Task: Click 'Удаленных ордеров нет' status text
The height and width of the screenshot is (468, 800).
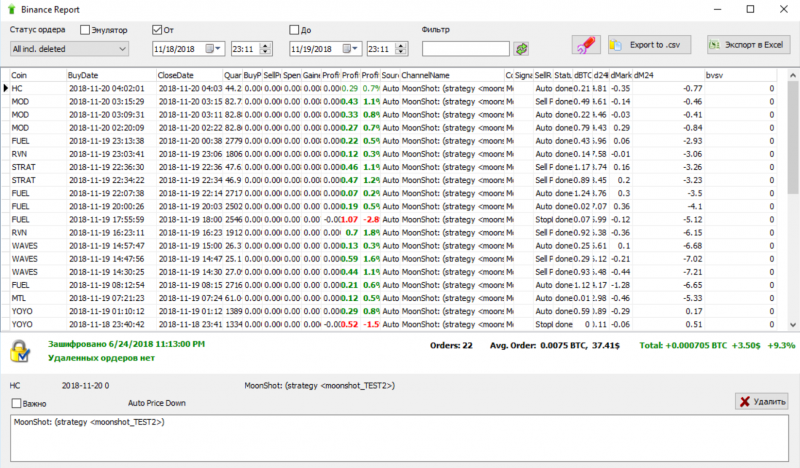Action: (x=101, y=358)
